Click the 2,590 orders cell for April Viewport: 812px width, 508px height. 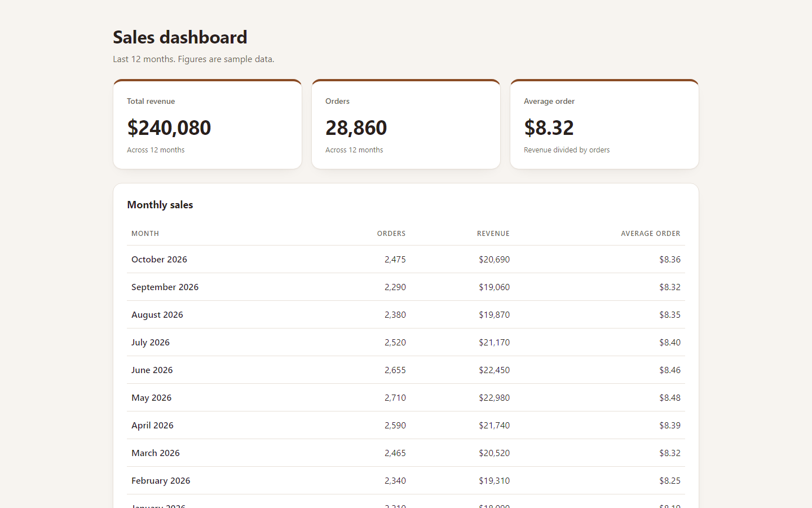395,426
